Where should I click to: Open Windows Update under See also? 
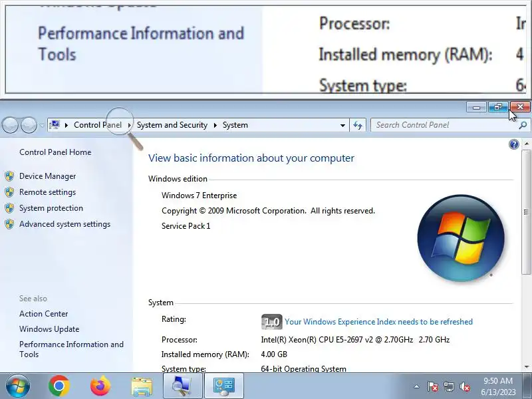(49, 329)
